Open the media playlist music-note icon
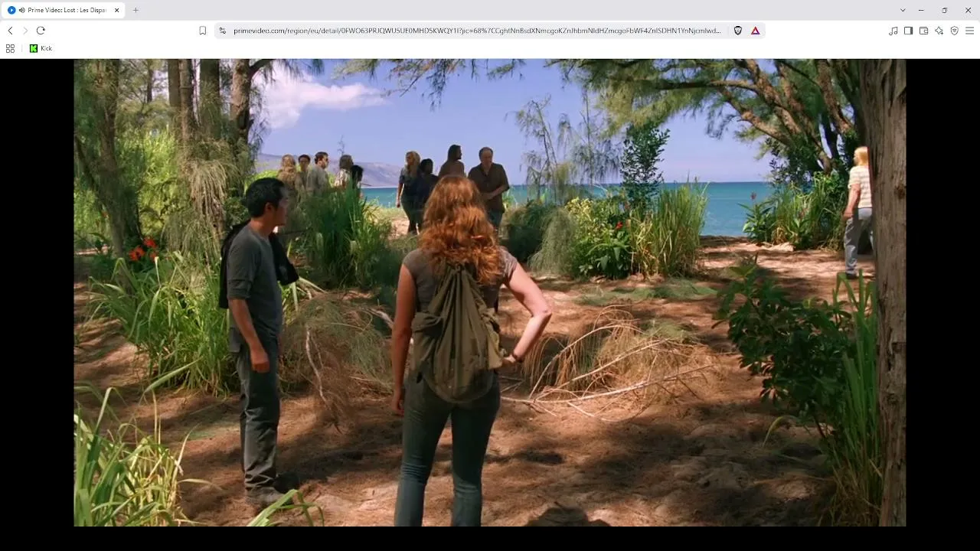 coord(893,31)
